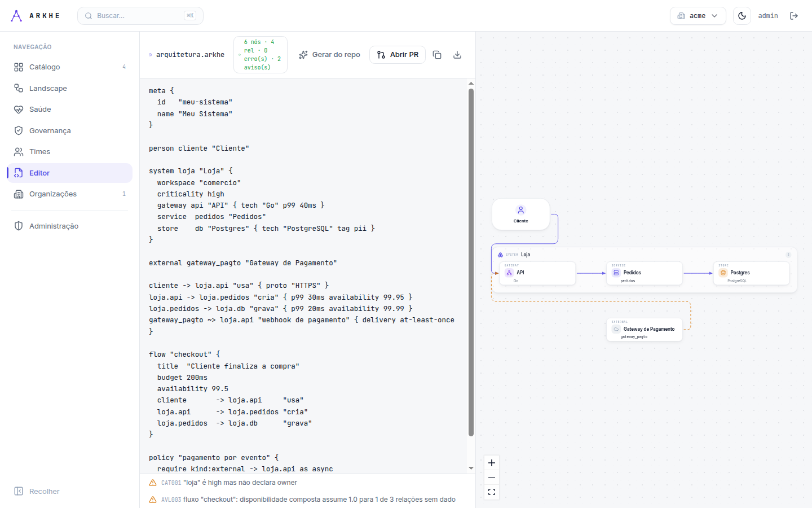
Task: Click the Loja system info badge
Action: (788, 255)
